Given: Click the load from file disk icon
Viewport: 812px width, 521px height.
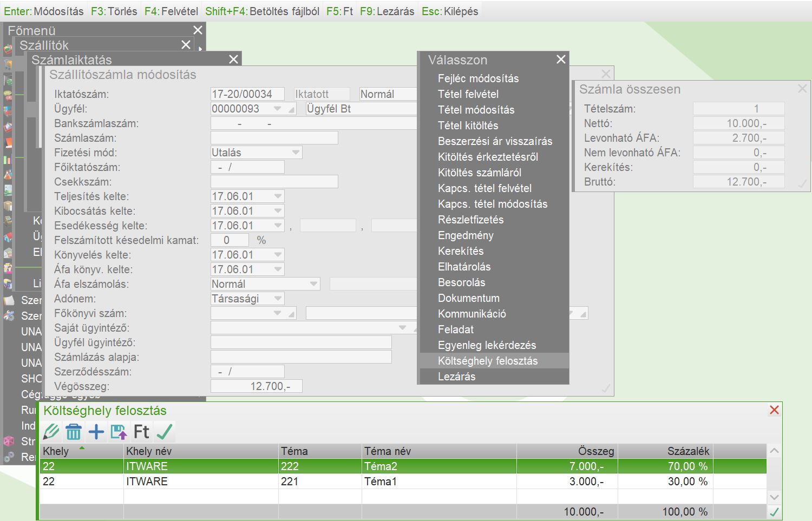Looking at the screenshot, I should point(119,432).
